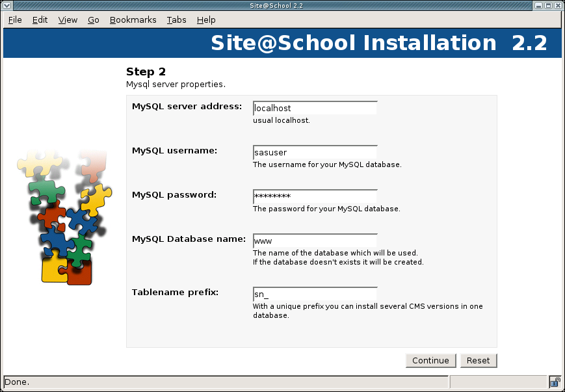Click the 'usual localhost.' hint text
The height and width of the screenshot is (392, 565).
point(282,120)
